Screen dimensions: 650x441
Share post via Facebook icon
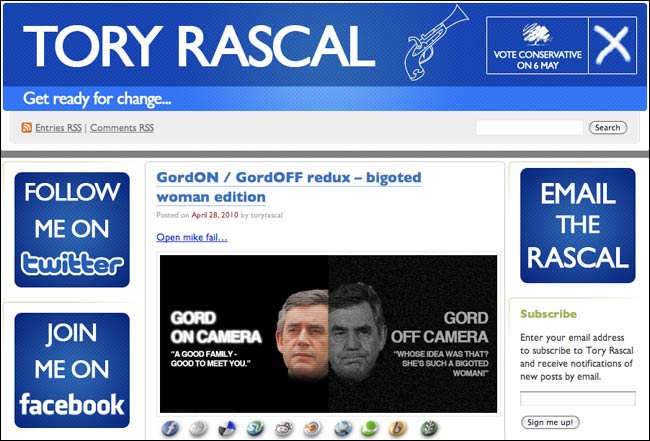(x=170, y=428)
